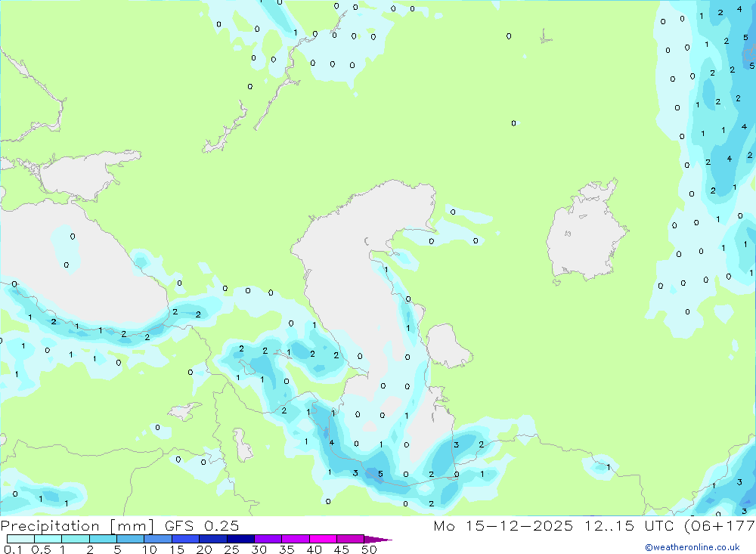Click the 'Precipitation [mm]' title text

(77, 525)
